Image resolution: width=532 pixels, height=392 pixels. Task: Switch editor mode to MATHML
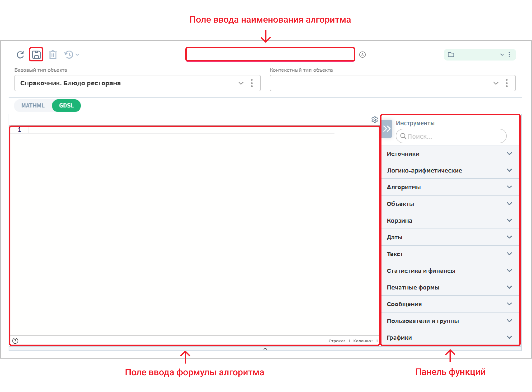coord(33,106)
